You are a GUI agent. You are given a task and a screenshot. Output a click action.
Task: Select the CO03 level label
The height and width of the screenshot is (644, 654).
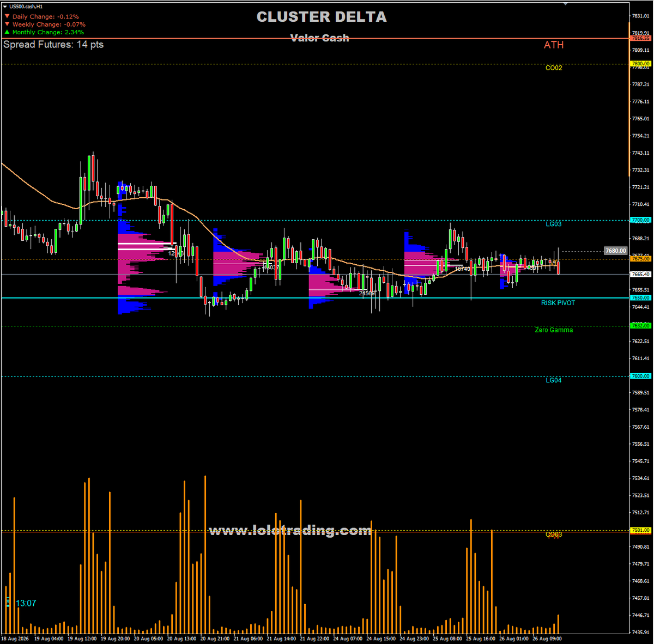(554, 534)
